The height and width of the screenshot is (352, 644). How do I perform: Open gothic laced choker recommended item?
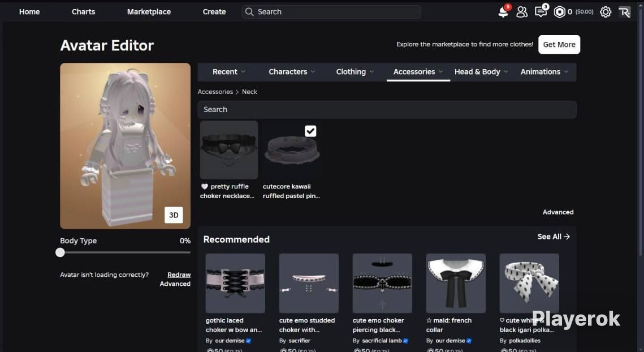click(x=235, y=283)
